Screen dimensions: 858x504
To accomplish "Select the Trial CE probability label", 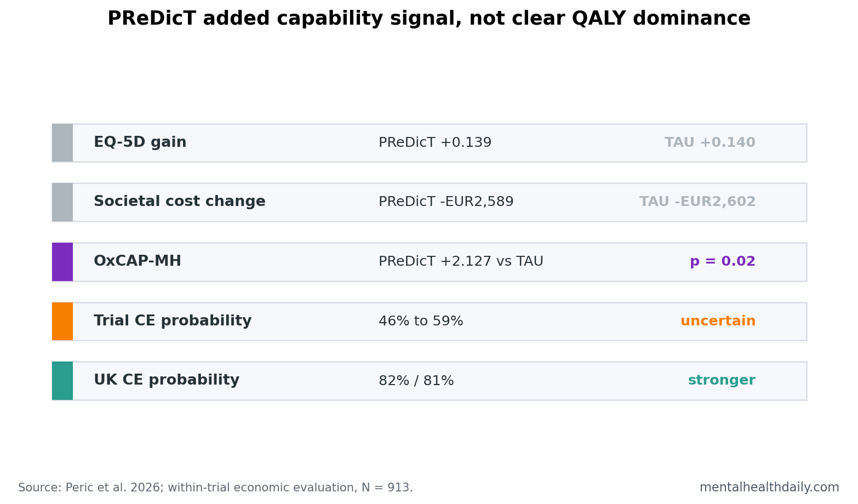I will point(173,321).
